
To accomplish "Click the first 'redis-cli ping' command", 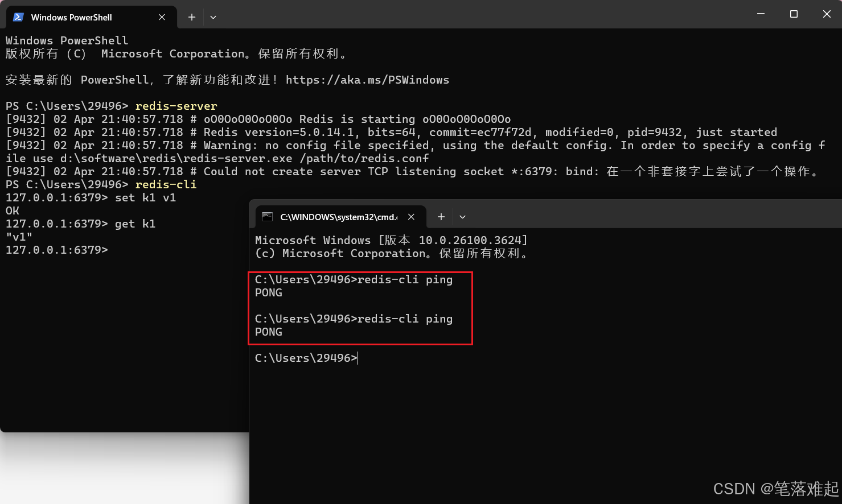I will (405, 279).
